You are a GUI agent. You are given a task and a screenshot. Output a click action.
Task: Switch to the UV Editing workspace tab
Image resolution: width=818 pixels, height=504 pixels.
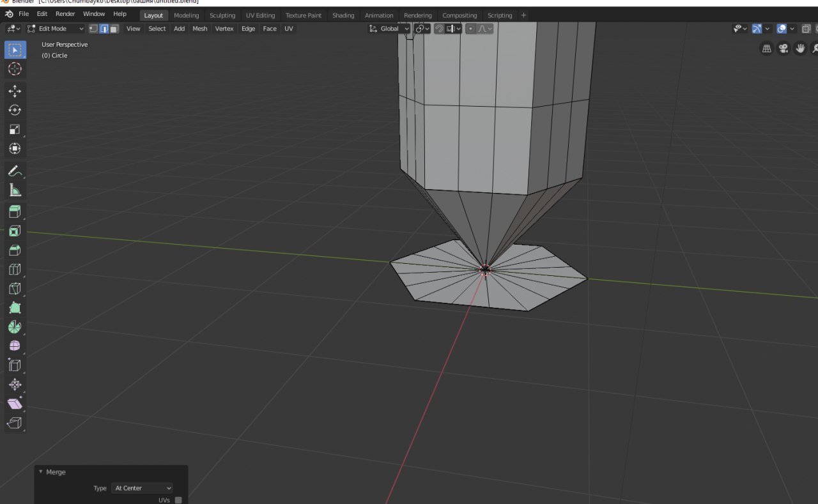point(260,15)
